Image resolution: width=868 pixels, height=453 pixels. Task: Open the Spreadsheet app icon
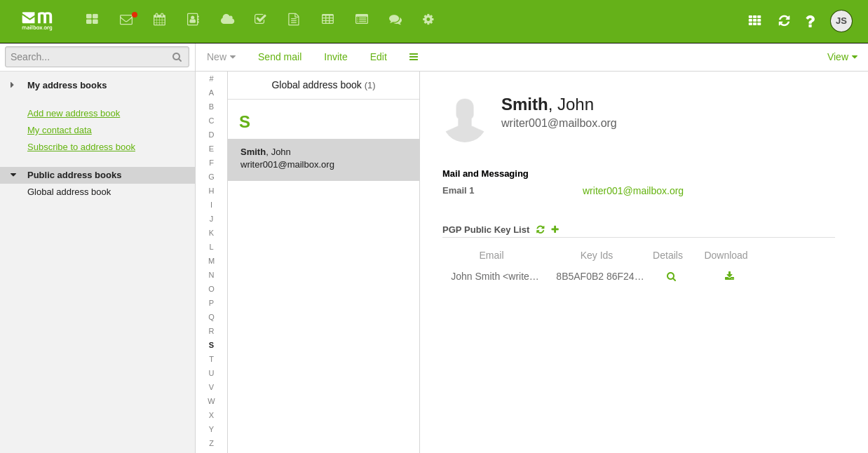point(327,19)
